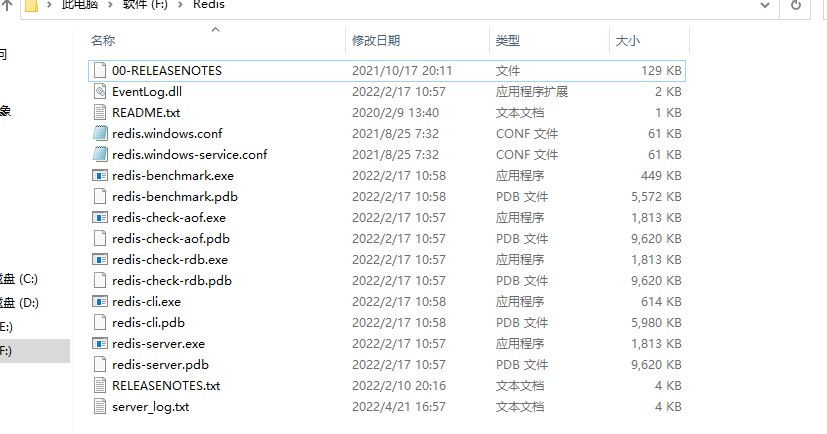Open address bar history dropdown
Image resolution: width=827 pixels, height=434 pixels.
point(765,5)
